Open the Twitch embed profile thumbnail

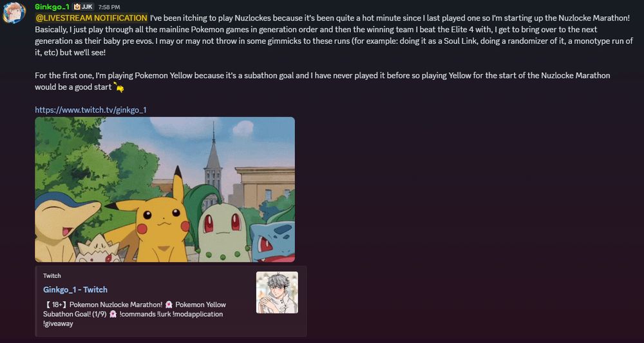click(x=277, y=293)
